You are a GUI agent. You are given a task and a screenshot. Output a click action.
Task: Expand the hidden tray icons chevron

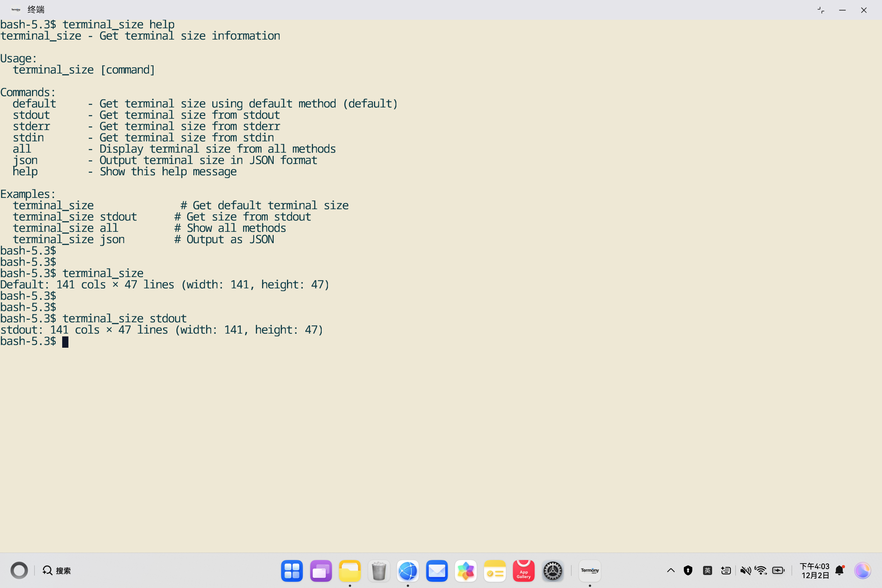click(x=671, y=571)
